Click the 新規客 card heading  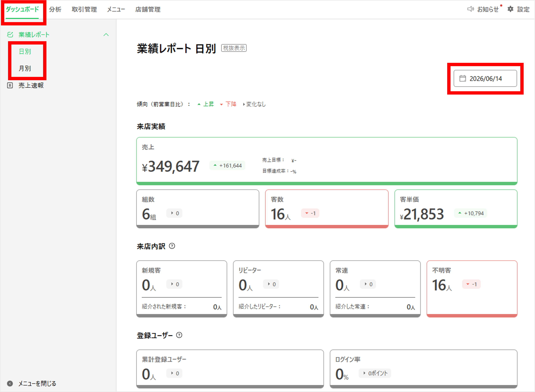click(x=151, y=270)
